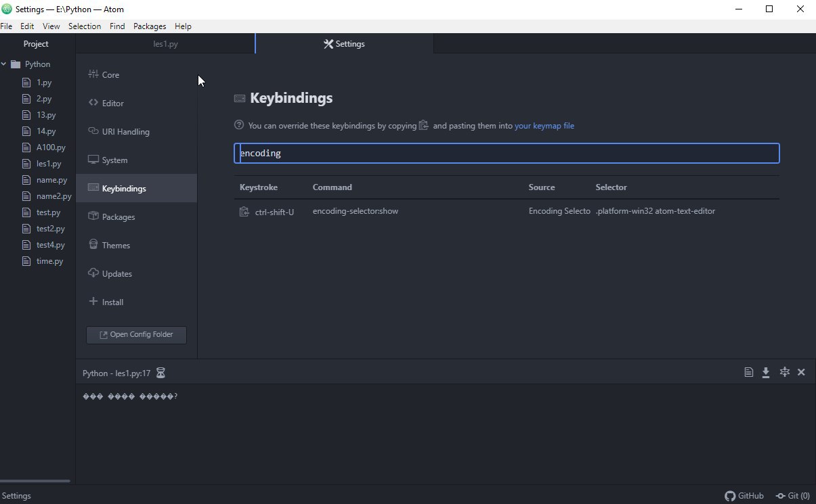Click the Git (0) status bar item
816x504 pixels.
792,496
